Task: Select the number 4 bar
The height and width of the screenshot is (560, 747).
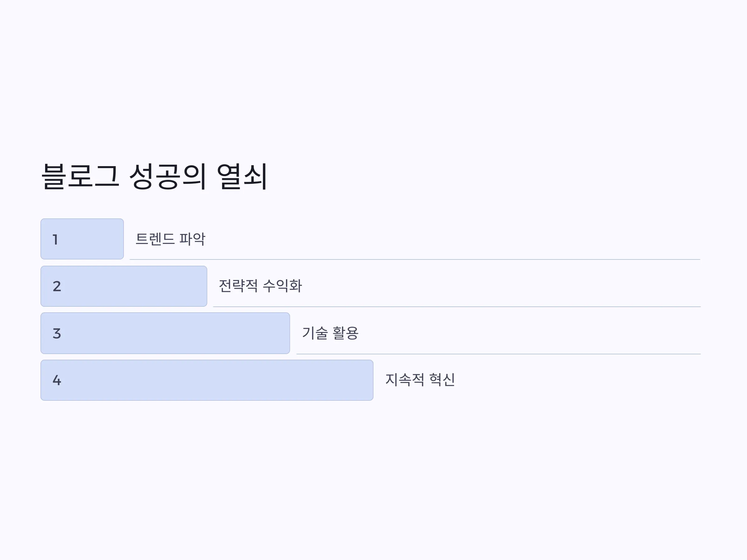Action: [x=207, y=380]
